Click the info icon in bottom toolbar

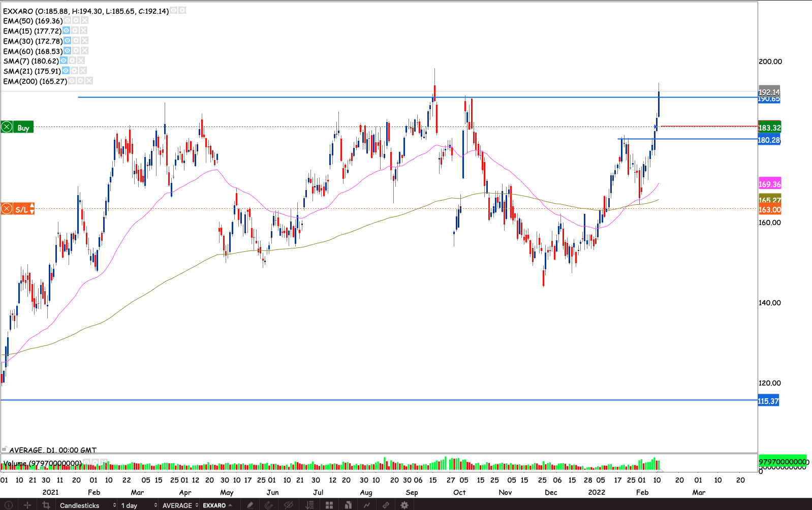point(8,505)
